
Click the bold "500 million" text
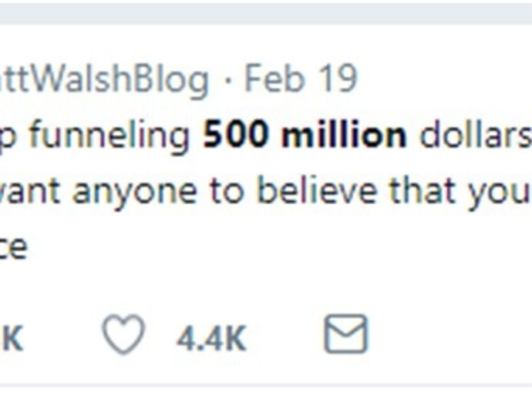pyautogui.click(x=305, y=136)
